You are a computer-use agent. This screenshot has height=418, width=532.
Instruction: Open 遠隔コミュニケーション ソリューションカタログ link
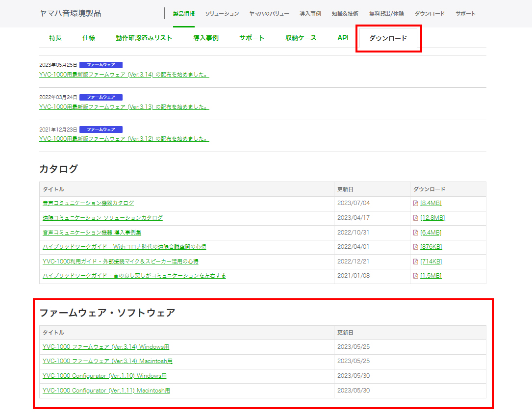[103, 218]
